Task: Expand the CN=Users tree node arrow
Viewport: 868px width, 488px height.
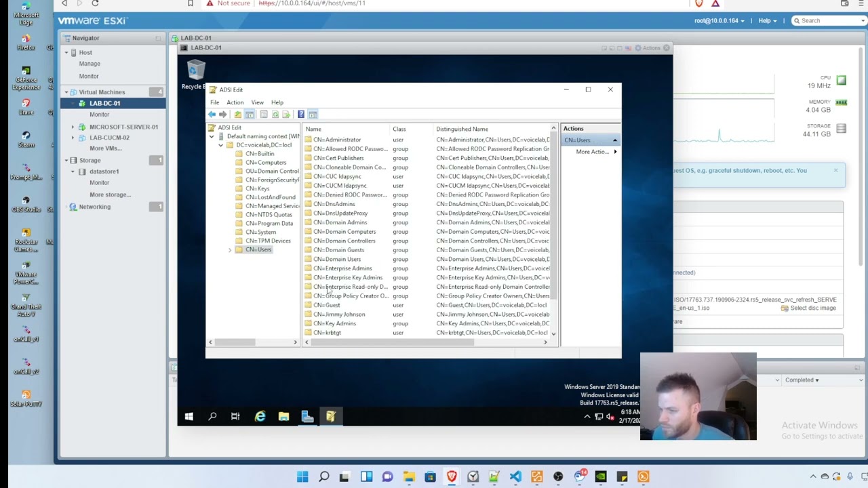Action: click(230, 250)
